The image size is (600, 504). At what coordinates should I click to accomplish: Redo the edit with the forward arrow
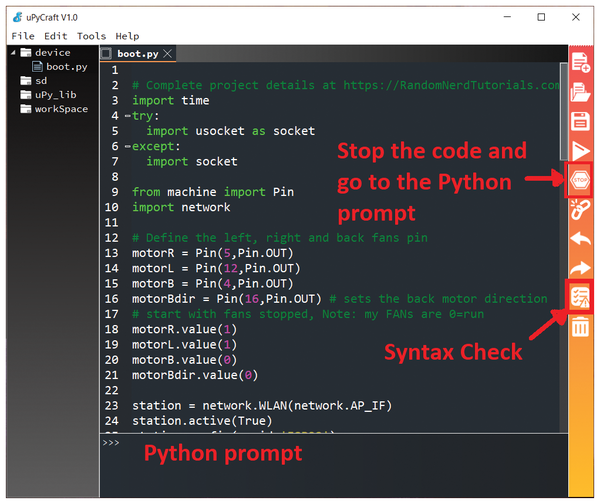[580, 268]
